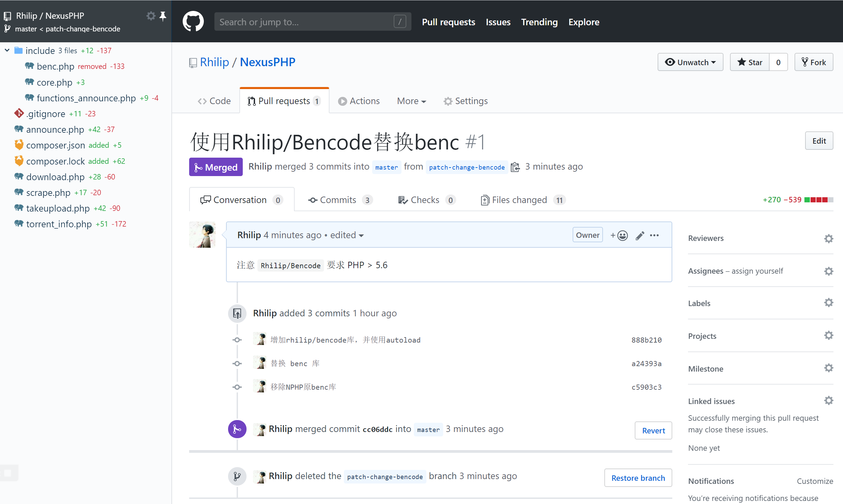843x504 pixels.
Task: Show the Conversation tab
Action: [x=242, y=200]
